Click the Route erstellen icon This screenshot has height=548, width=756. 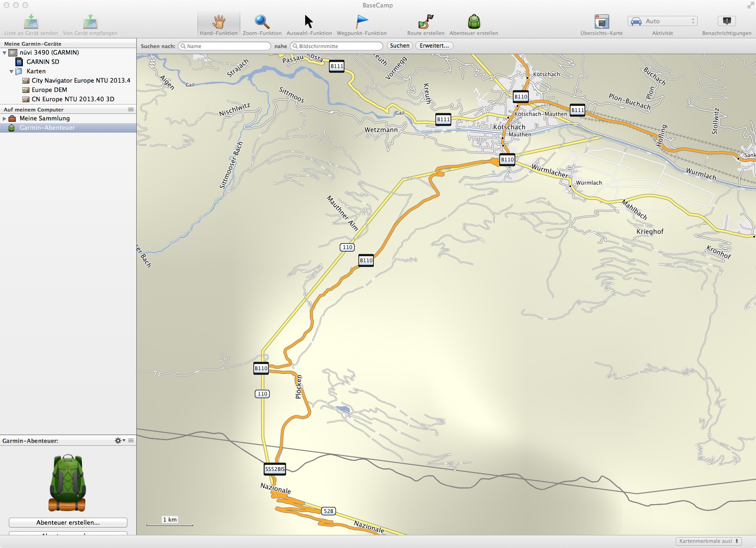pyautogui.click(x=426, y=22)
